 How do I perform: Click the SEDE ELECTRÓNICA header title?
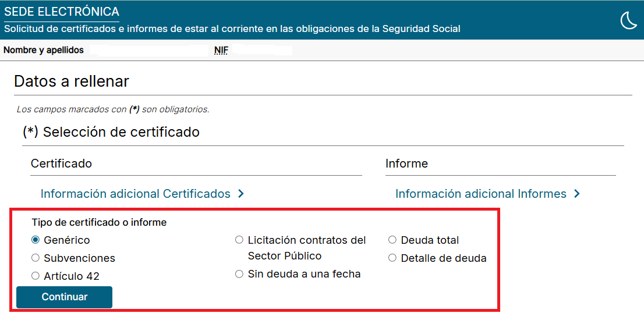(x=62, y=12)
